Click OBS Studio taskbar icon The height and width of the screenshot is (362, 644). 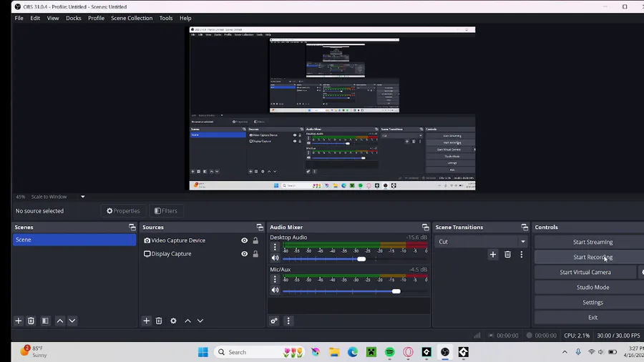pyautogui.click(x=445, y=352)
